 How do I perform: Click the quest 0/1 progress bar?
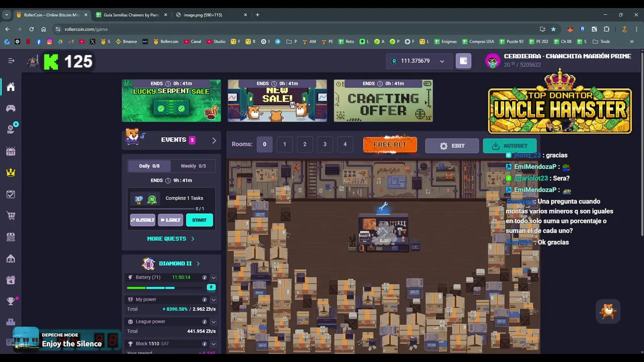(161, 208)
